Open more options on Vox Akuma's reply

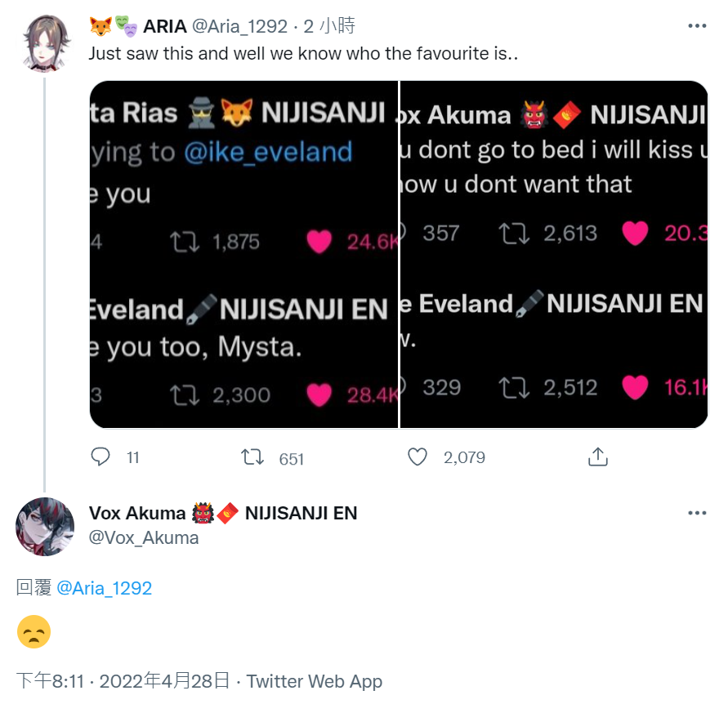tap(697, 513)
